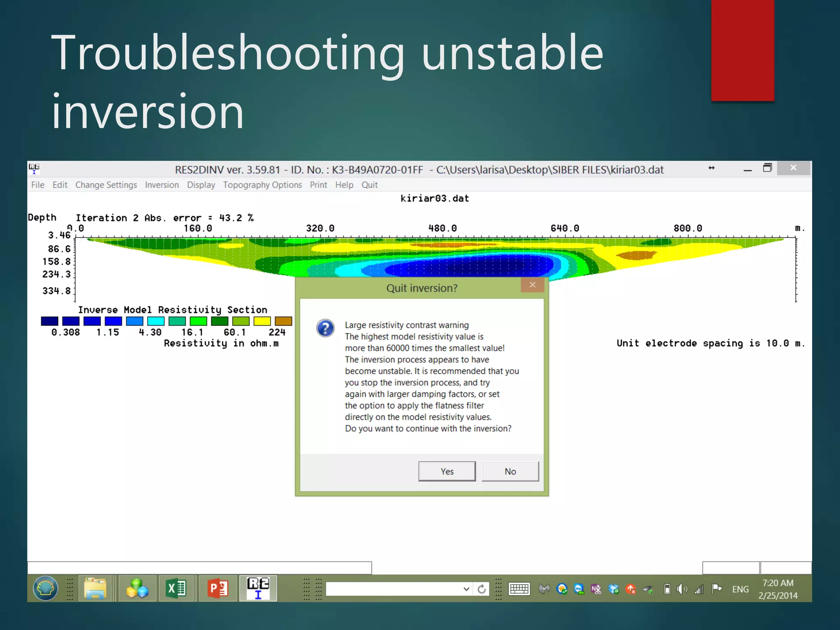Image resolution: width=840 pixels, height=630 pixels.
Task: Click the kiriar03.dat plot title
Action: click(434, 199)
